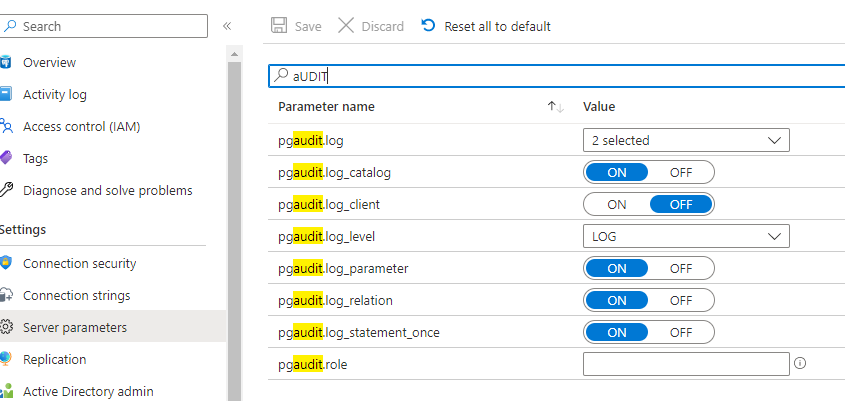The height and width of the screenshot is (401, 845).
Task: Click the Discard X icon
Action: click(346, 26)
